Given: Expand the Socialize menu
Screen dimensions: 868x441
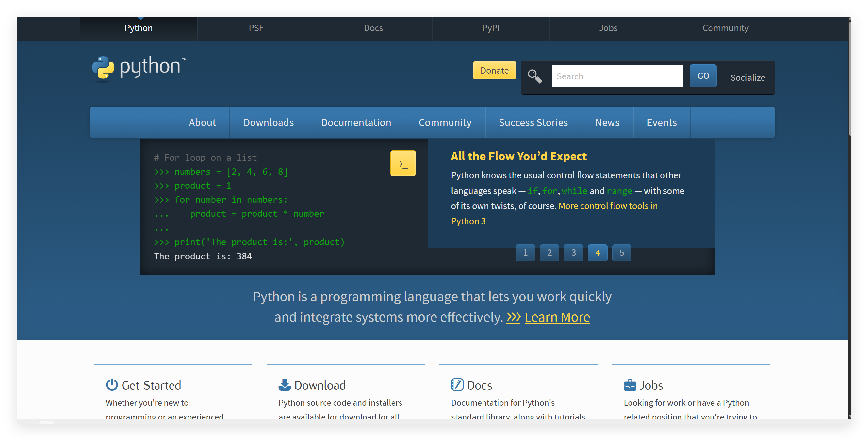Looking at the screenshot, I should [x=747, y=77].
